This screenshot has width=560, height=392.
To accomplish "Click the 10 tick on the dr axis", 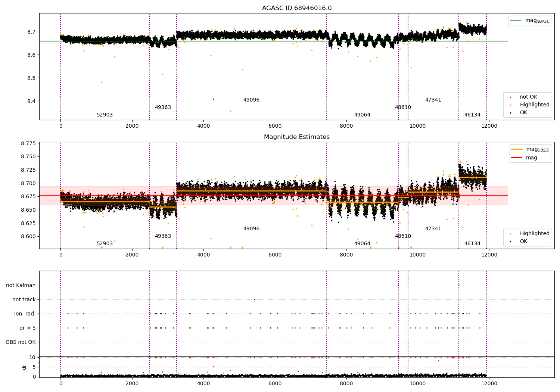I will click(33, 358).
